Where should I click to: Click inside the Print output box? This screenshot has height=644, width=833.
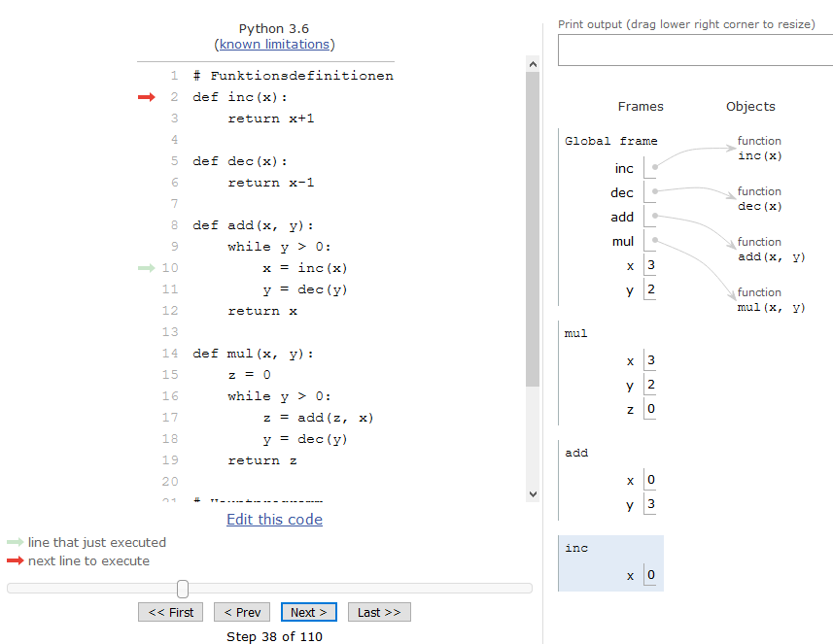[x=694, y=50]
